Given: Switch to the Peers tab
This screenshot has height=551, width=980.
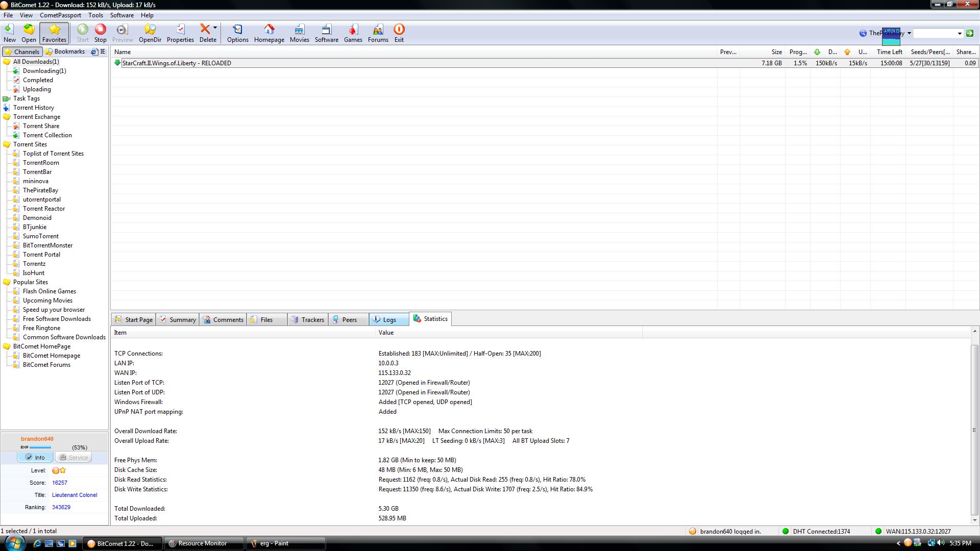Looking at the screenshot, I should [x=349, y=319].
